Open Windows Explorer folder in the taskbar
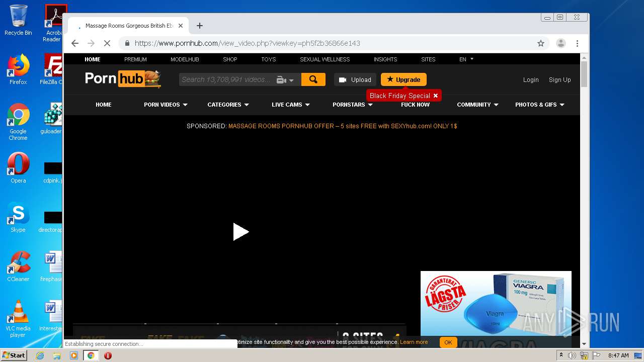644x362 pixels. point(57,355)
